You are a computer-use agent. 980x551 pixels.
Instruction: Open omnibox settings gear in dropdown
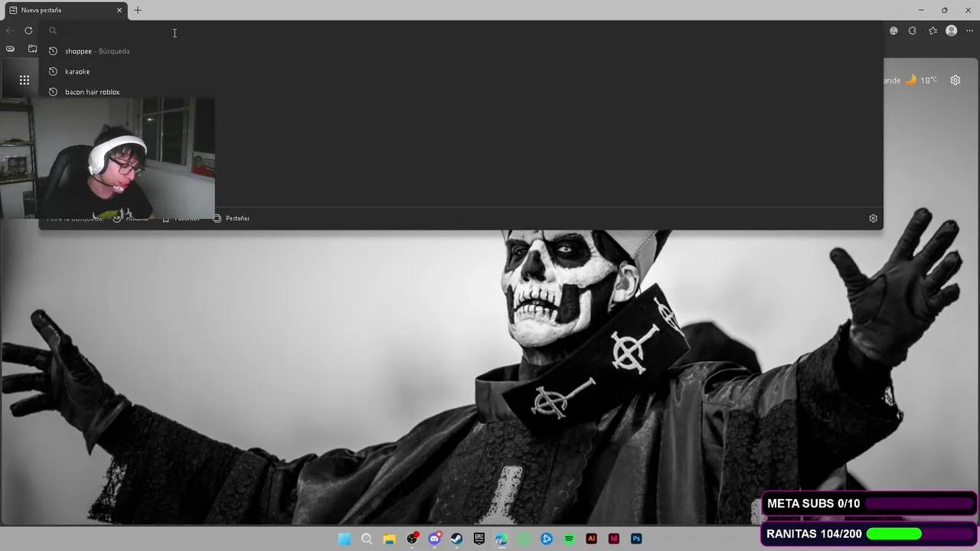click(x=873, y=218)
